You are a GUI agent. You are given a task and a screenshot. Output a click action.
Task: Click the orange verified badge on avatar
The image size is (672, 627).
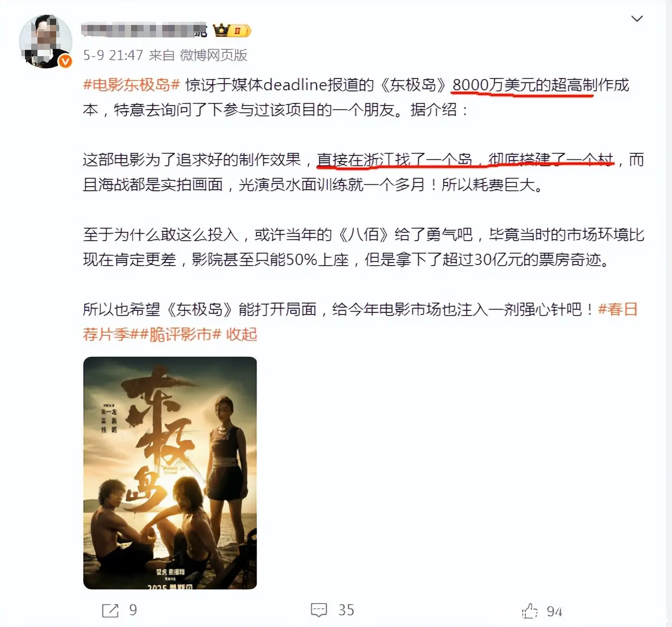(x=65, y=61)
